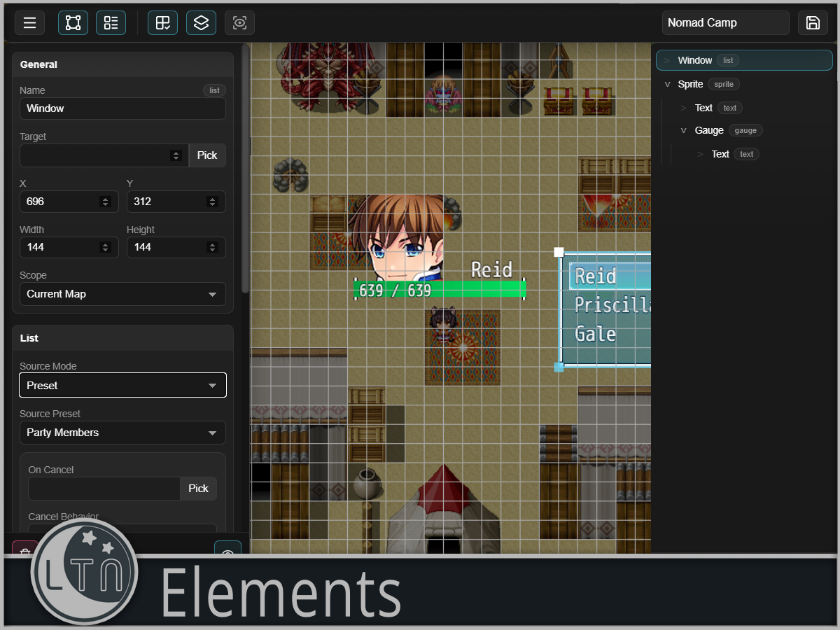Click the empty Target input field
Image resolution: width=840 pixels, height=630 pixels.
(x=104, y=155)
